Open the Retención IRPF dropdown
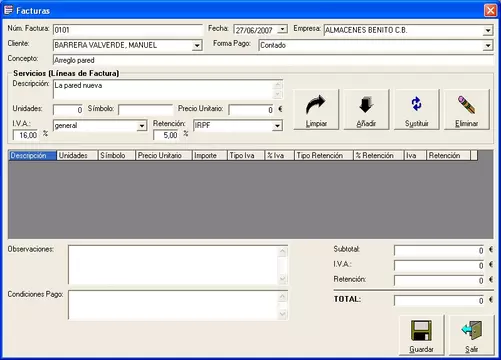Image resolution: width=501 pixels, height=360 pixels. (277, 126)
